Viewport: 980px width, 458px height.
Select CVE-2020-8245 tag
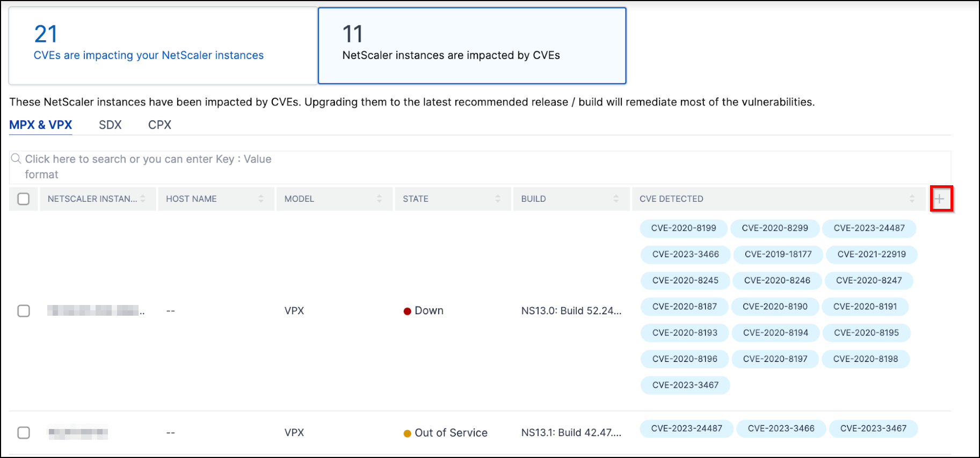point(685,281)
